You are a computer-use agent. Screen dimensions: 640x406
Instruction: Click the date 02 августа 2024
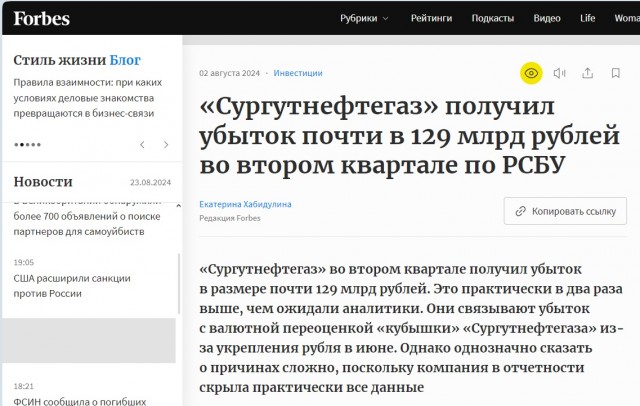click(x=229, y=73)
